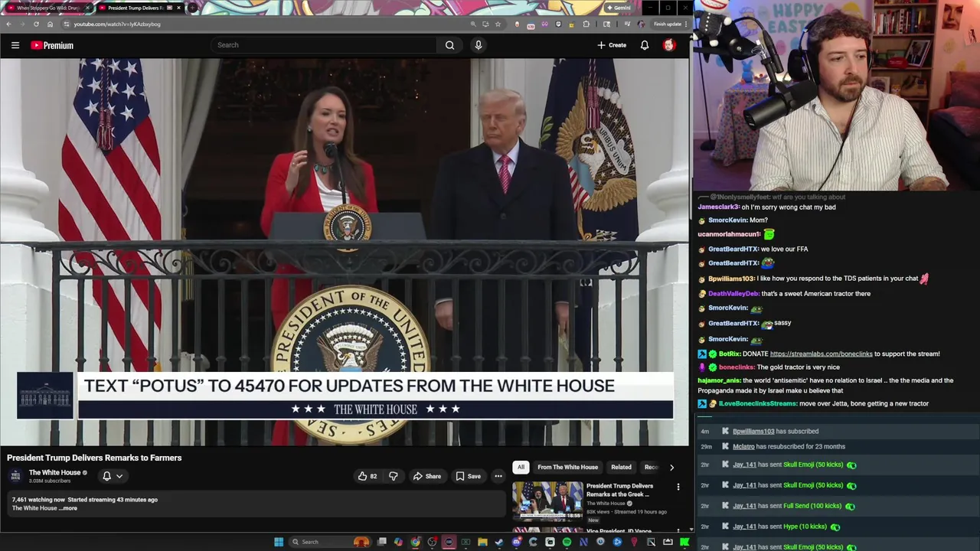980x551 pixels.
Task: Switch to 'When Strippers Go Wild' tab
Action: (x=47, y=8)
